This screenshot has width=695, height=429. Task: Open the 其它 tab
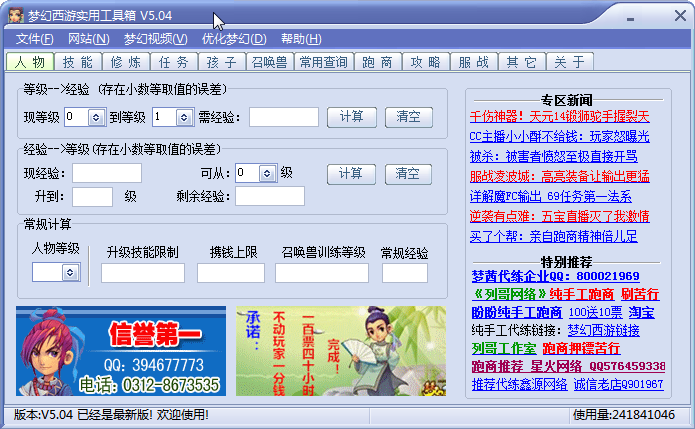coord(522,62)
